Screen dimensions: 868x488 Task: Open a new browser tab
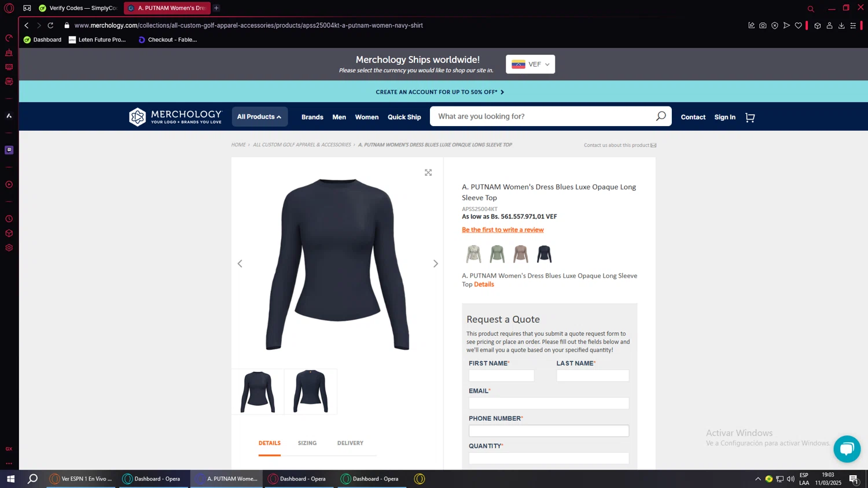coord(216,8)
